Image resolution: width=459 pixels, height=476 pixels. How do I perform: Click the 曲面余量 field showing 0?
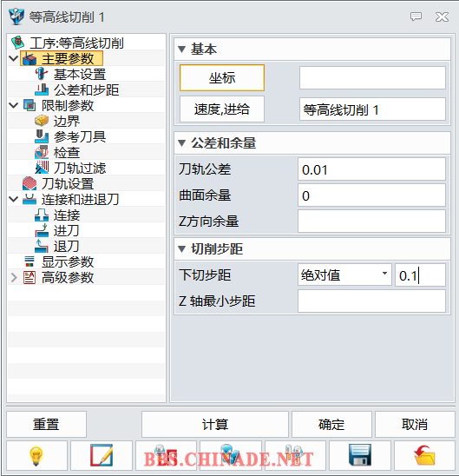pos(371,195)
